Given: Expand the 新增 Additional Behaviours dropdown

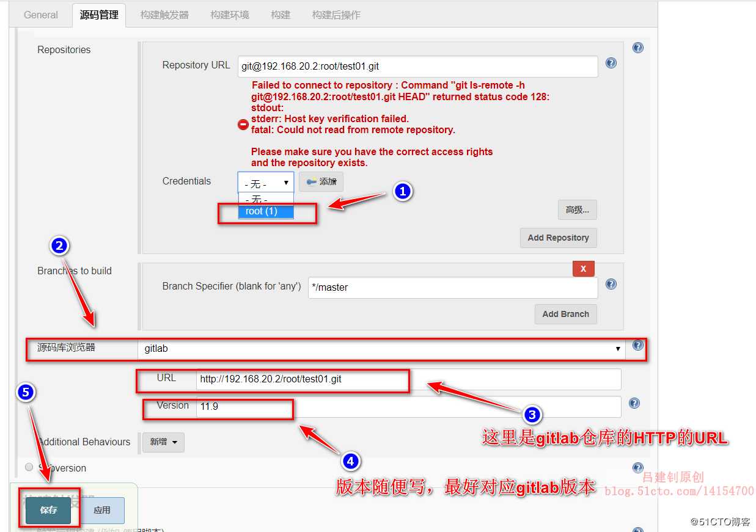Looking at the screenshot, I should tap(163, 442).
